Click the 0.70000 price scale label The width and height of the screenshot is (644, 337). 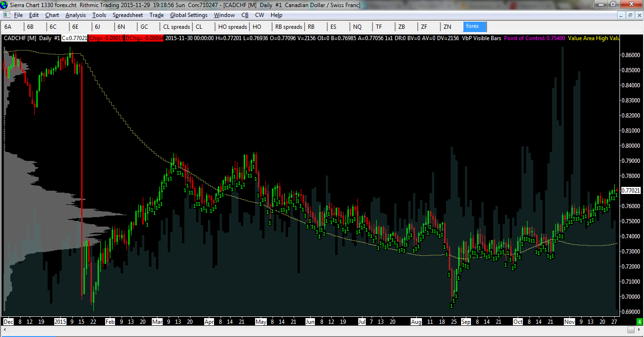coord(631,296)
